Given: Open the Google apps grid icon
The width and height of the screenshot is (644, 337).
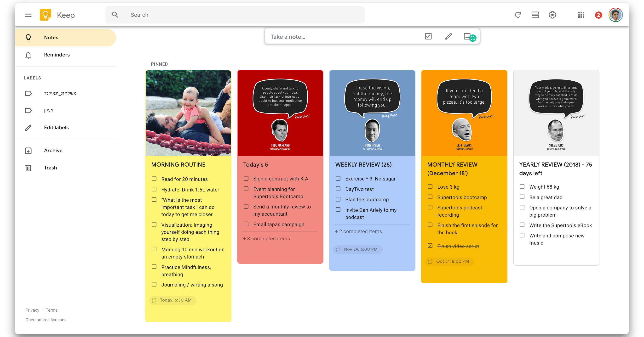Looking at the screenshot, I should pos(581,15).
